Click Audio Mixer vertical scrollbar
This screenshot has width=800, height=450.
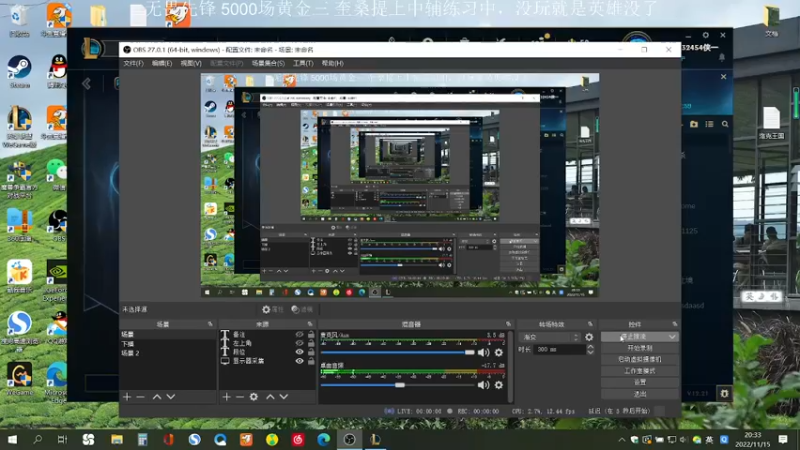pyautogui.click(x=510, y=367)
